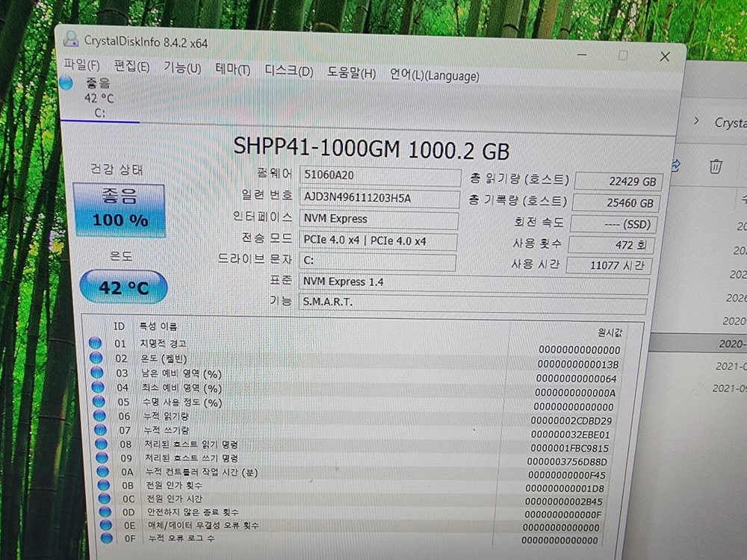
Task: Click the NVM Express interface field
Action: coord(378,219)
